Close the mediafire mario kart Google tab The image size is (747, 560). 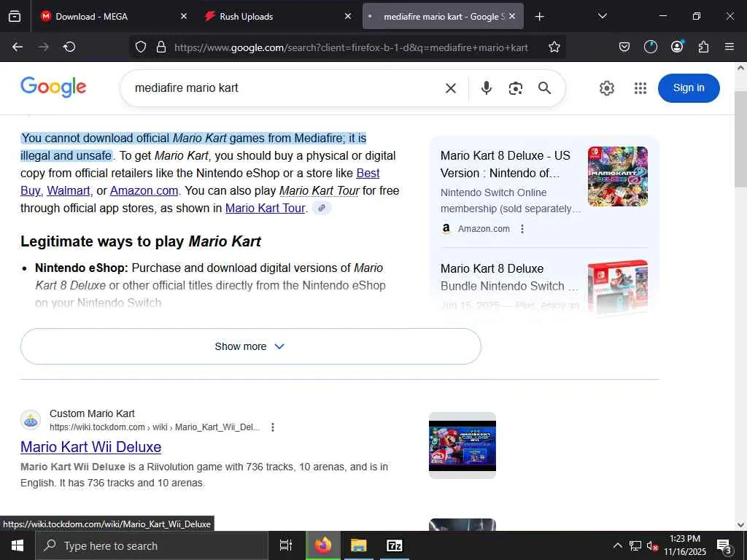click(x=512, y=16)
